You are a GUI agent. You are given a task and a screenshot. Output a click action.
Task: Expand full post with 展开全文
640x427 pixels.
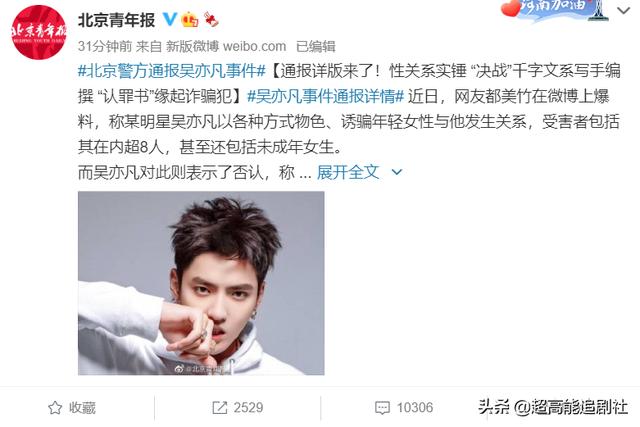coord(348,172)
